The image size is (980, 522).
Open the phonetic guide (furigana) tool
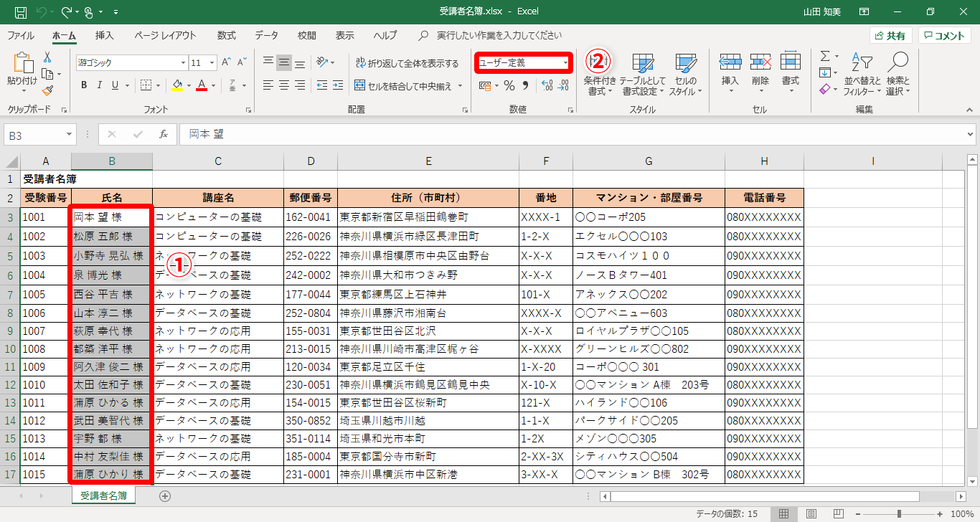click(x=232, y=85)
